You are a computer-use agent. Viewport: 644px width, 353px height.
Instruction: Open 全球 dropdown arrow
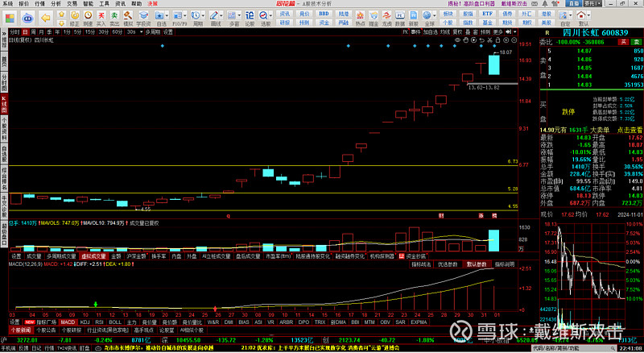434,15
